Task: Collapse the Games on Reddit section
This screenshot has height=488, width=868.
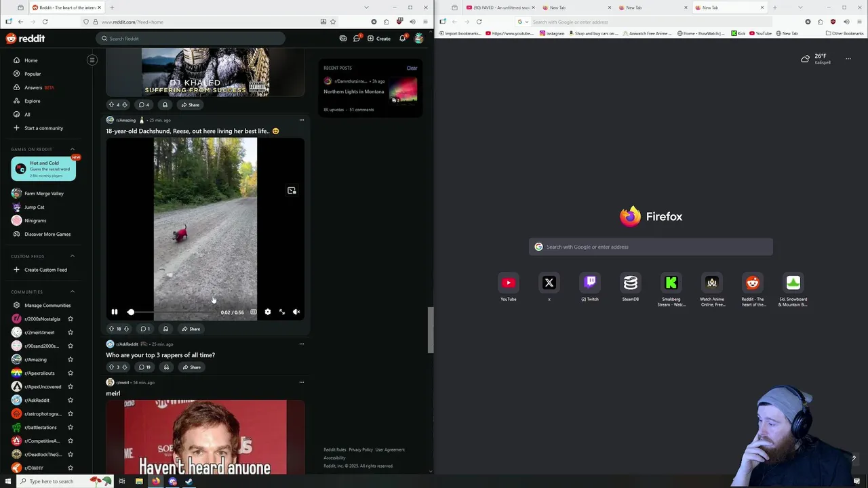Action: tap(73, 149)
